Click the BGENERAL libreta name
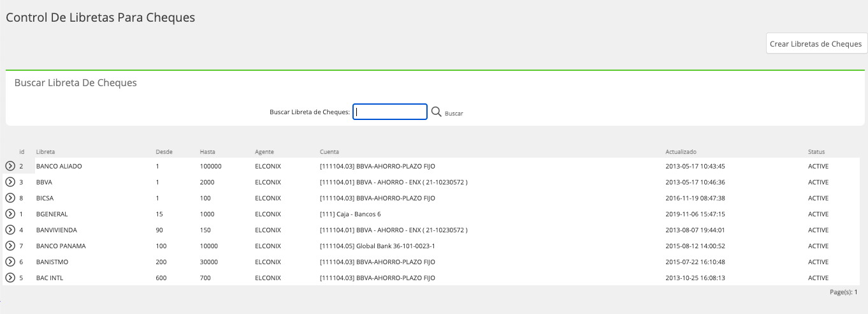Image resolution: width=868 pixels, height=314 pixels. 52,214
